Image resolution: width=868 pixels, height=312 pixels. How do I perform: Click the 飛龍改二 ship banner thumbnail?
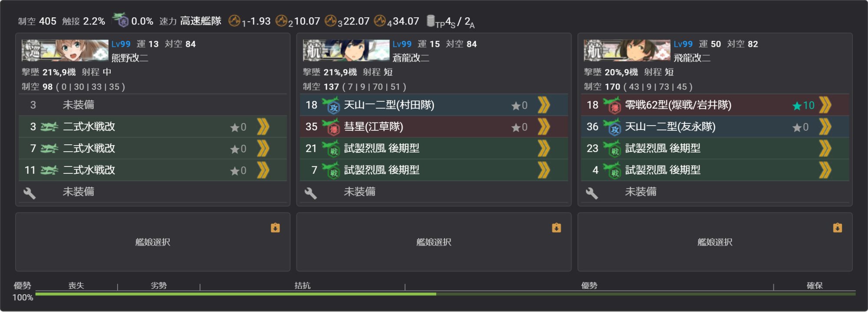(627, 50)
